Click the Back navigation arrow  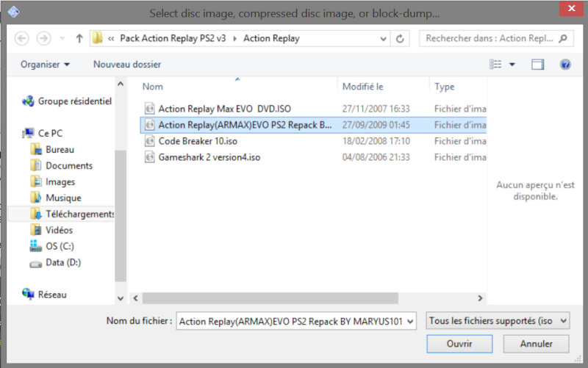coord(21,38)
